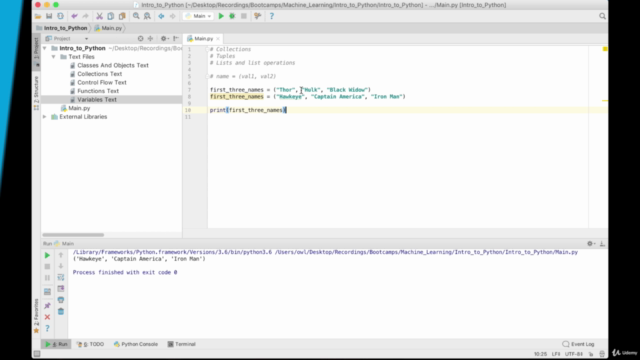Pause output in the Run panel
Image resolution: width=640 pixels, height=360 pixels.
pos(47,278)
